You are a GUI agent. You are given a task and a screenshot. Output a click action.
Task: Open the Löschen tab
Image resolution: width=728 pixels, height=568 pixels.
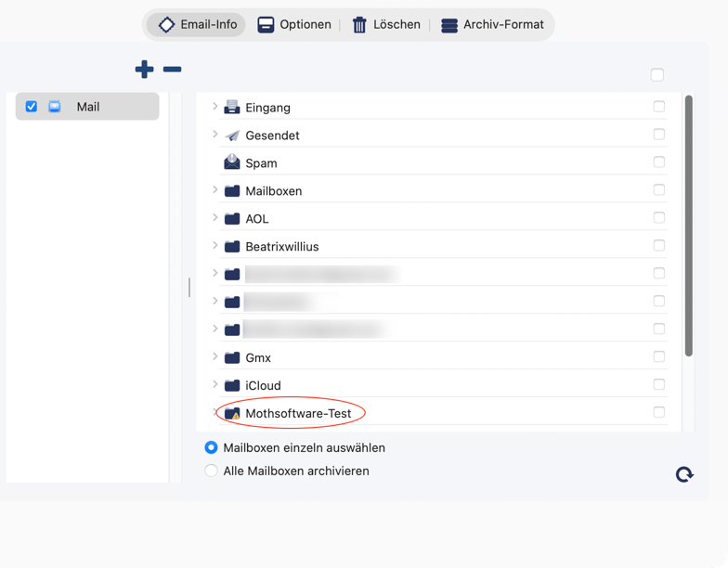pos(385,25)
